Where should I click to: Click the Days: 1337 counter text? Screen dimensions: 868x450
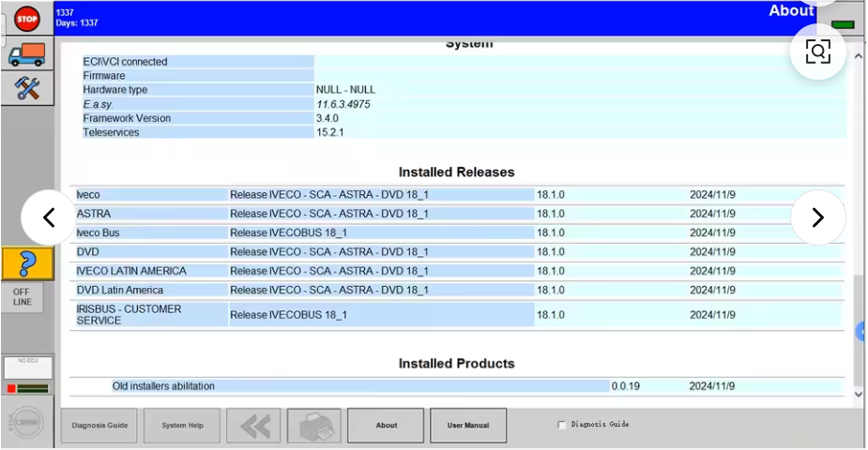pyautogui.click(x=77, y=23)
